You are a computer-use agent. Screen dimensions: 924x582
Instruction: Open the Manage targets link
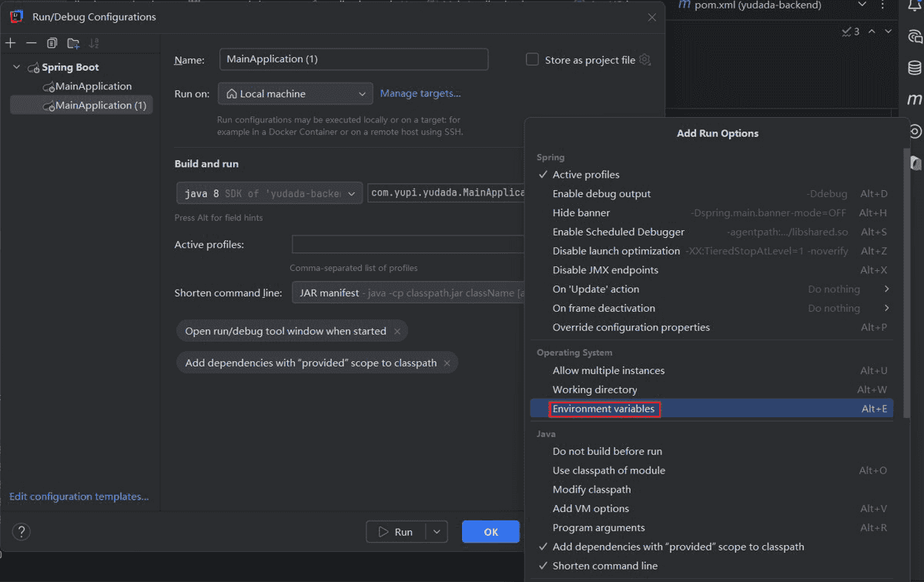click(x=420, y=94)
